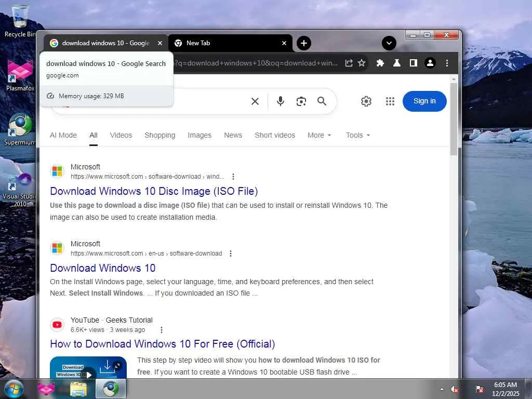Open the Visual Studio 2010 desktop shortcut

click(x=19, y=190)
